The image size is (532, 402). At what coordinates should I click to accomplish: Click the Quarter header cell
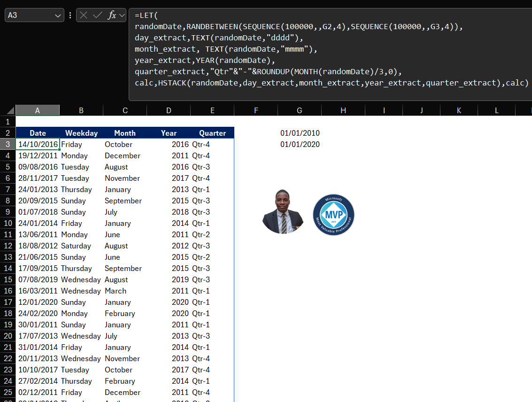click(x=212, y=133)
